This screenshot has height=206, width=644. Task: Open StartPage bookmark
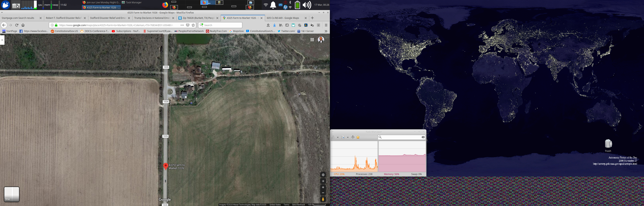tap(10, 31)
